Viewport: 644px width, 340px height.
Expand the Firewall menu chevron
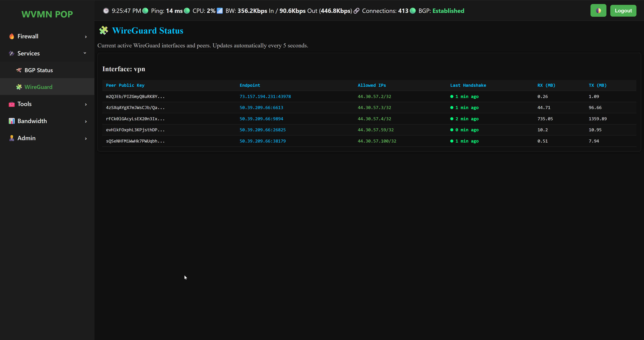pyautogui.click(x=86, y=37)
